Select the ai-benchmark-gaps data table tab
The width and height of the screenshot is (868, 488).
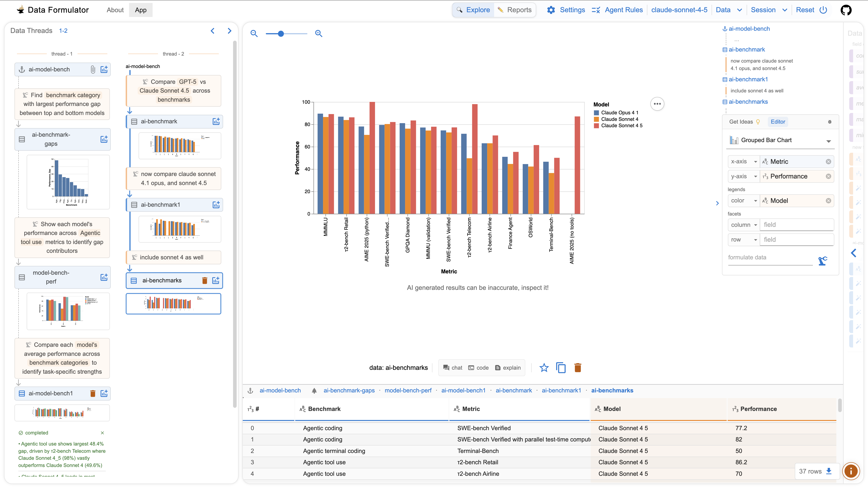(349, 390)
